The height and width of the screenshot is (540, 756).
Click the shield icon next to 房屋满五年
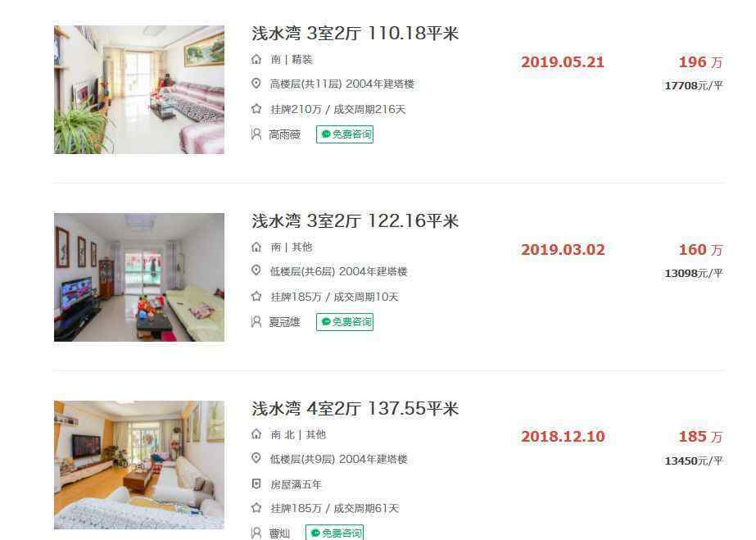256,483
